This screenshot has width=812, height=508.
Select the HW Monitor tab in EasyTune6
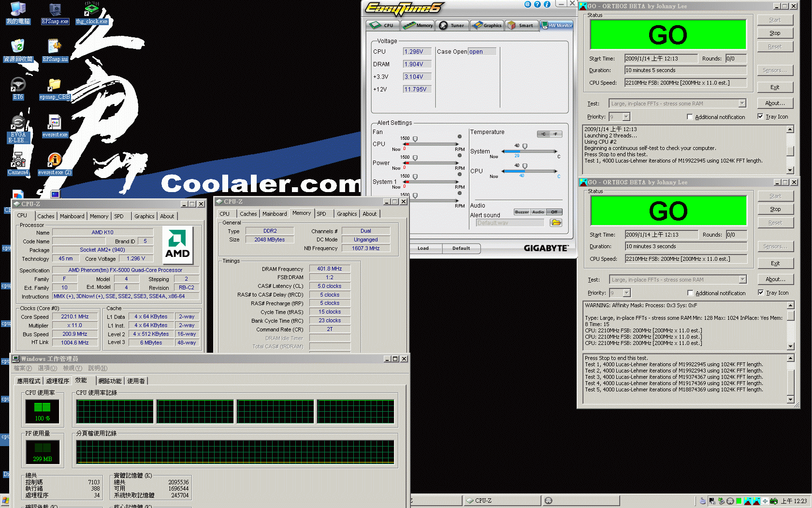(557, 25)
